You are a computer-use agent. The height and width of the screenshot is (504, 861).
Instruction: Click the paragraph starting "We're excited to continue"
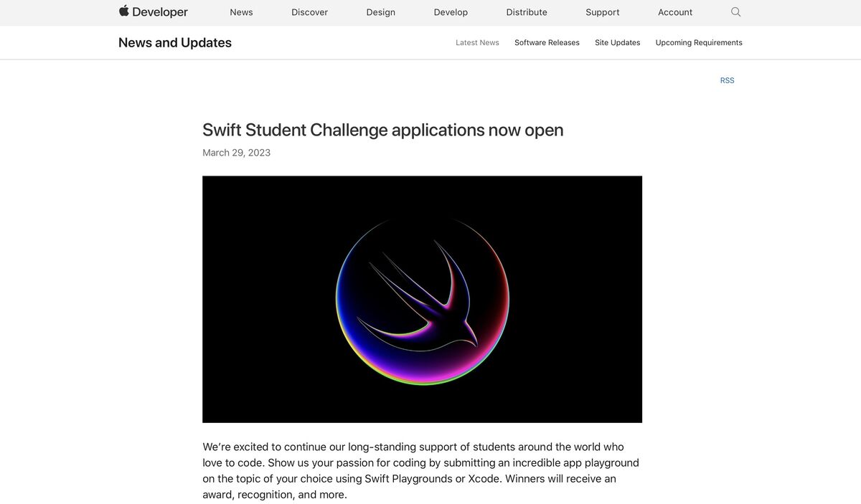point(421,470)
